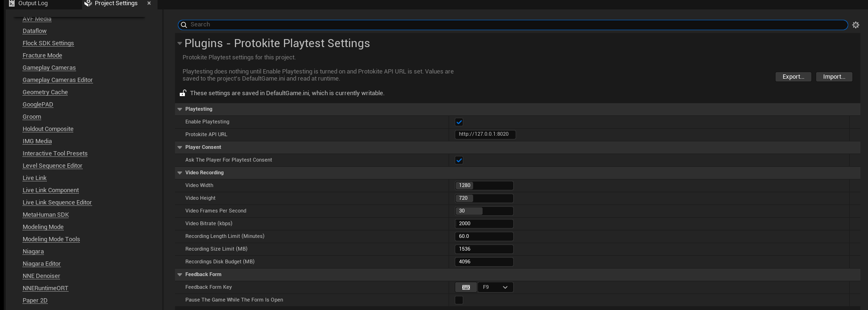The image size is (868, 310).
Task: Collapse Plugins - Protokite Playtest Settings header
Action: point(180,43)
